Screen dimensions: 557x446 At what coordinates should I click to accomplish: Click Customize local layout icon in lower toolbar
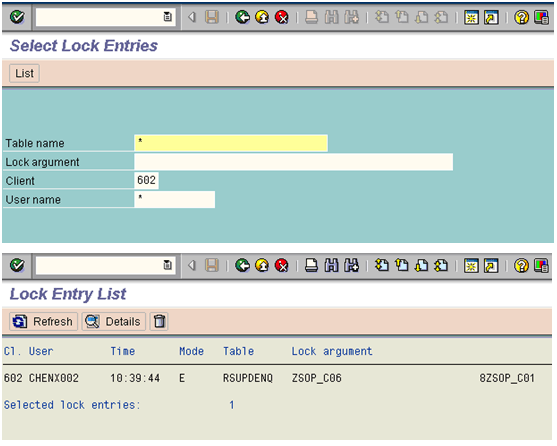541,265
